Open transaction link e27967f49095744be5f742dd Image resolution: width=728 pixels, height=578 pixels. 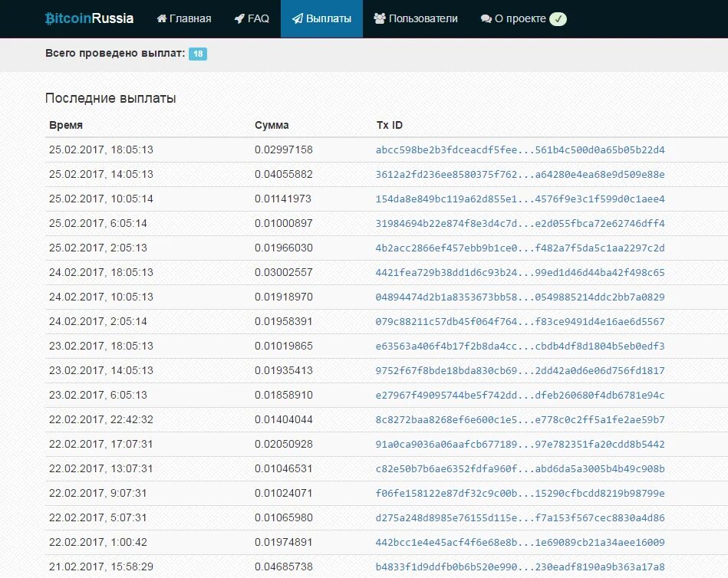(520, 396)
